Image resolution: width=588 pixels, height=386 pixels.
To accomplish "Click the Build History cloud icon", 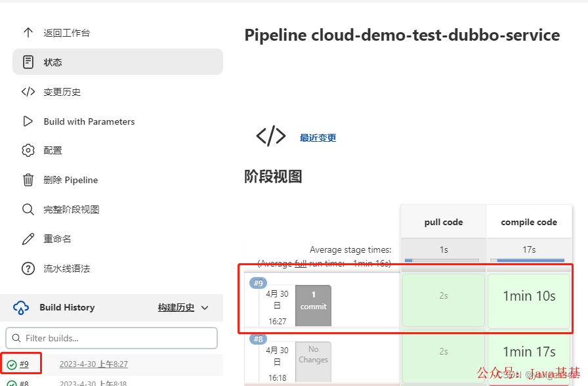I will coord(21,308).
